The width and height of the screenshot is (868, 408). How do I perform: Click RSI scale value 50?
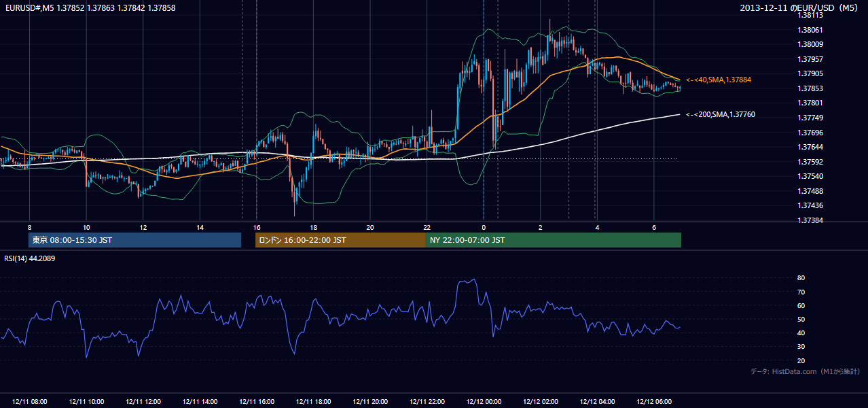pos(801,319)
